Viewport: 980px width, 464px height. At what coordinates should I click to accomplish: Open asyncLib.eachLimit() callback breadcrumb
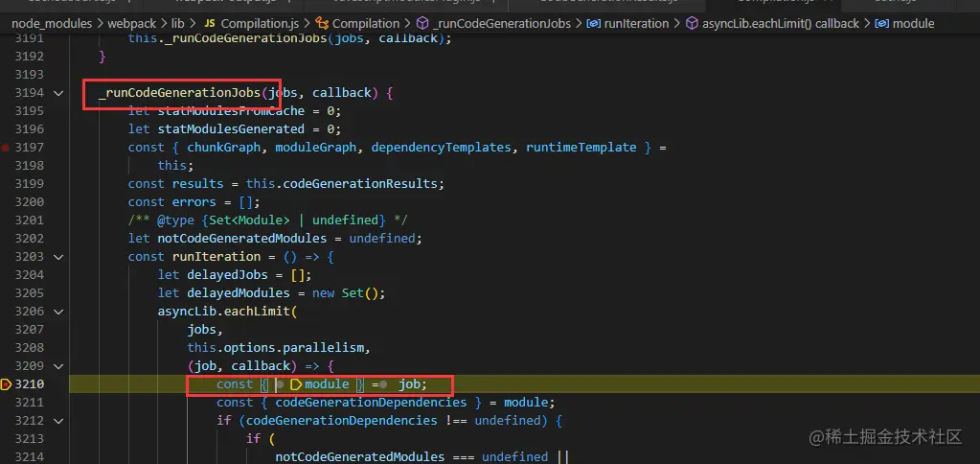[x=781, y=24]
